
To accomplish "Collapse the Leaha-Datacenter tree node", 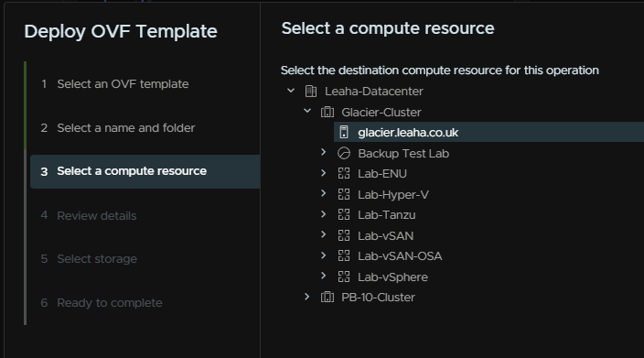I will coord(291,91).
